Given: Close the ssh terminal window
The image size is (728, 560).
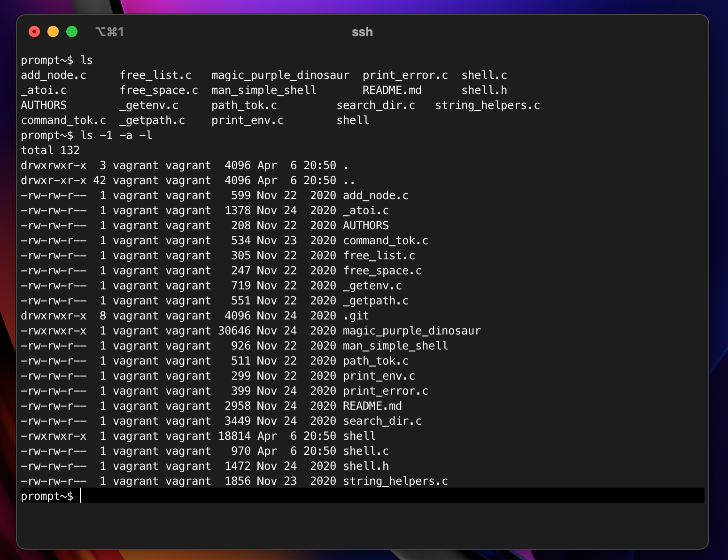Looking at the screenshot, I should [34, 31].
